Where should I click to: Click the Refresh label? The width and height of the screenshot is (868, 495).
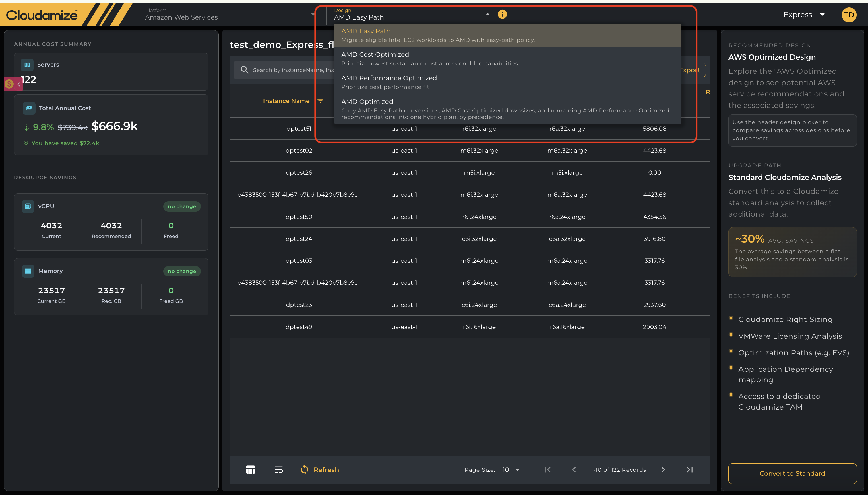(326, 469)
